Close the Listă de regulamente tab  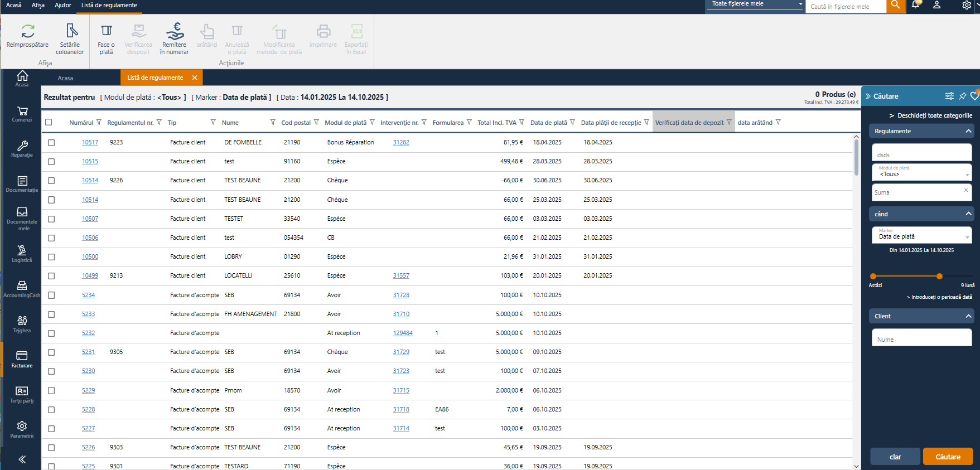coord(195,77)
